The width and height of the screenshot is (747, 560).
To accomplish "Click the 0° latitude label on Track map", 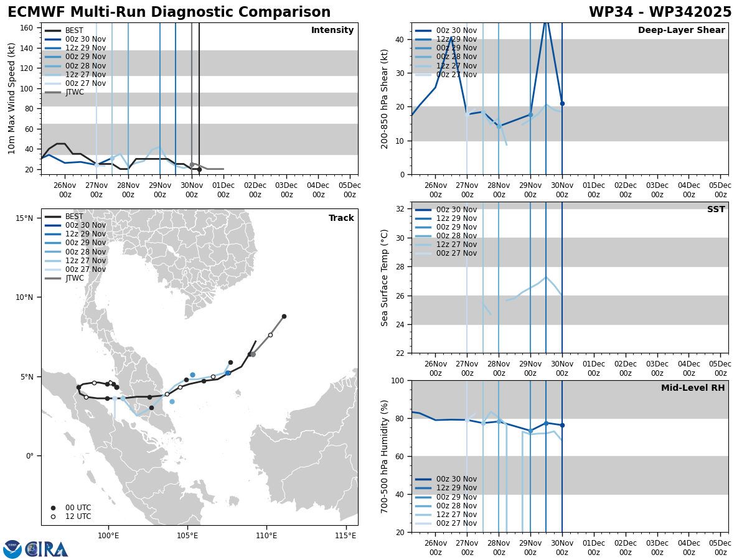I will click(29, 456).
